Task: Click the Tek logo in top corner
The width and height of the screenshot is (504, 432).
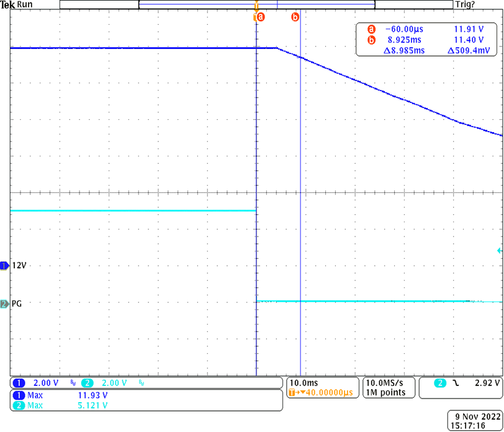Action: point(7,5)
